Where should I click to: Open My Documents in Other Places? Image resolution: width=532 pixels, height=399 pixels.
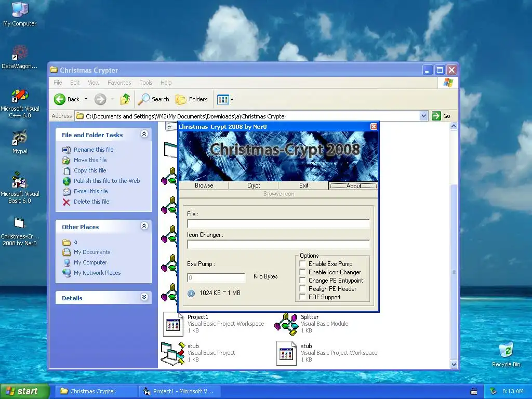[x=92, y=252]
